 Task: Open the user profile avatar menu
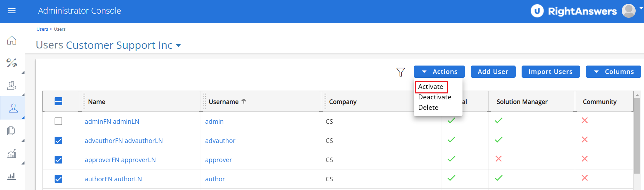point(629,11)
